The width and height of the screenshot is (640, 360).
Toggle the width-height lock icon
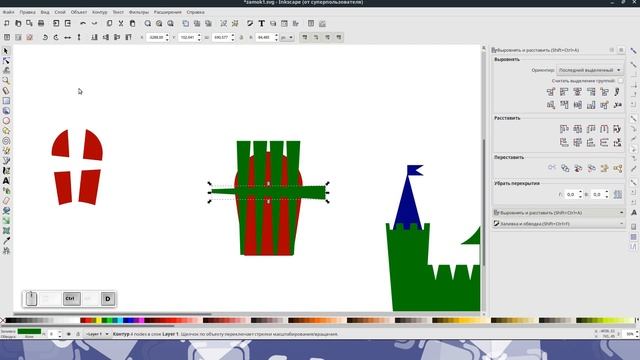[x=241, y=38]
